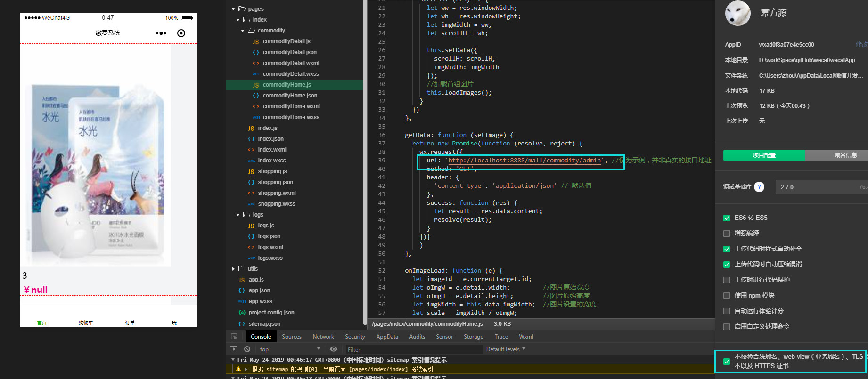
Task: Enable the 增强编译 checkbox
Action: 727,234
